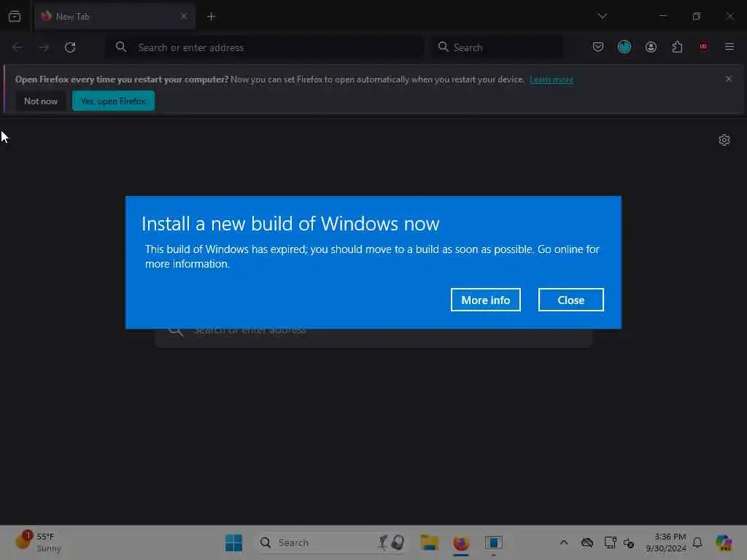Open File Explorer from the taskbar
This screenshot has height=560, width=747.
click(429, 542)
